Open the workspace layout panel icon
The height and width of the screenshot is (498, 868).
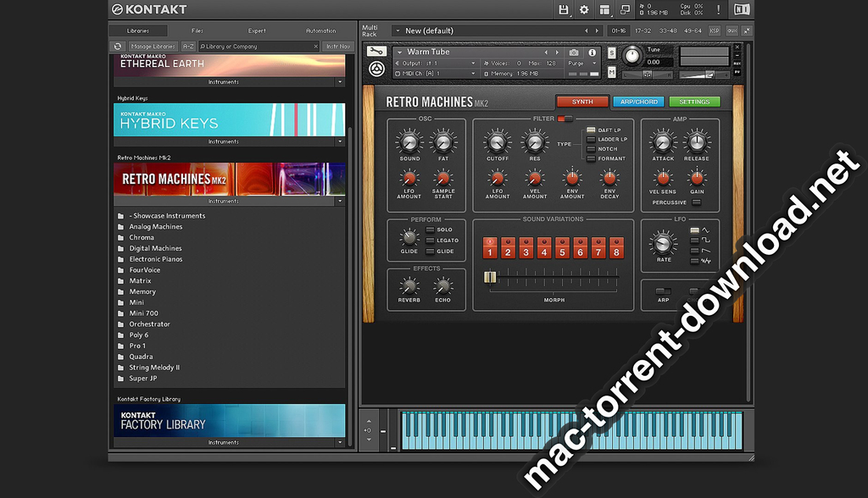pos(604,9)
